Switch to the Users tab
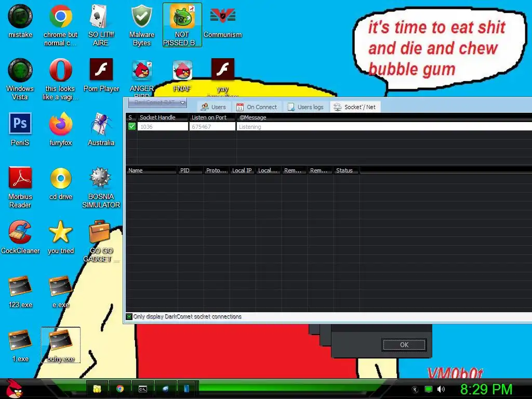 tap(213, 107)
